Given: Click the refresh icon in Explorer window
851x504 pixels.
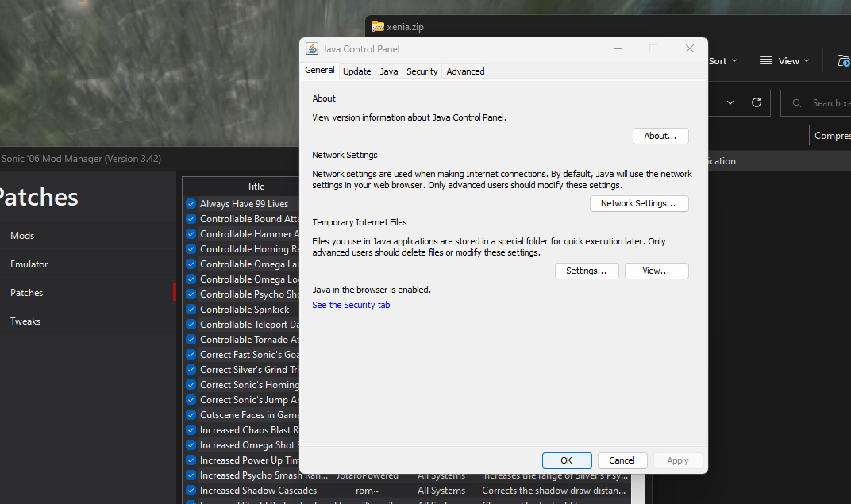Looking at the screenshot, I should tap(756, 102).
